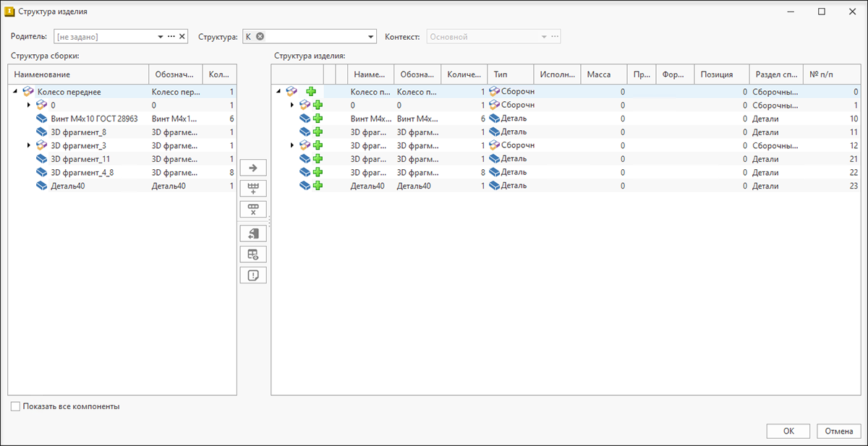Click the green plus icon in Деталь40 row

click(x=318, y=186)
